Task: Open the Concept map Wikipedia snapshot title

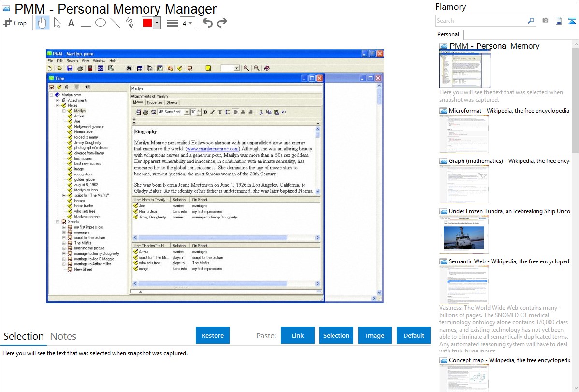Action: click(509, 360)
